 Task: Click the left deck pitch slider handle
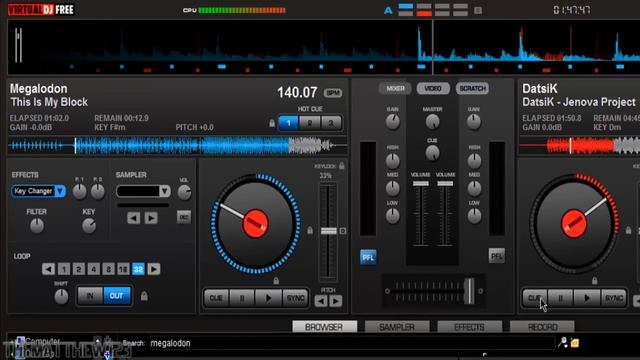pos(329,231)
